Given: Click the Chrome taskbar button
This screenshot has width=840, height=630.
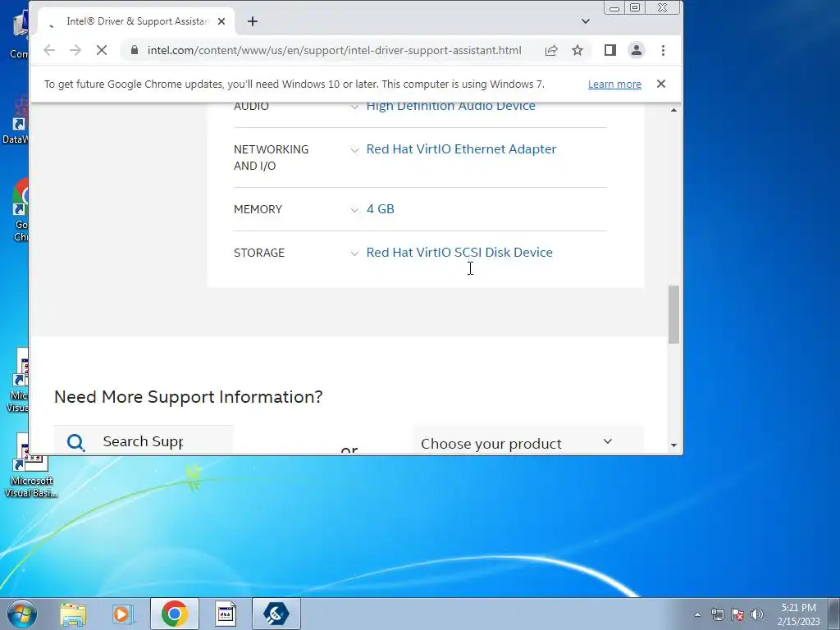Looking at the screenshot, I should point(174,614).
